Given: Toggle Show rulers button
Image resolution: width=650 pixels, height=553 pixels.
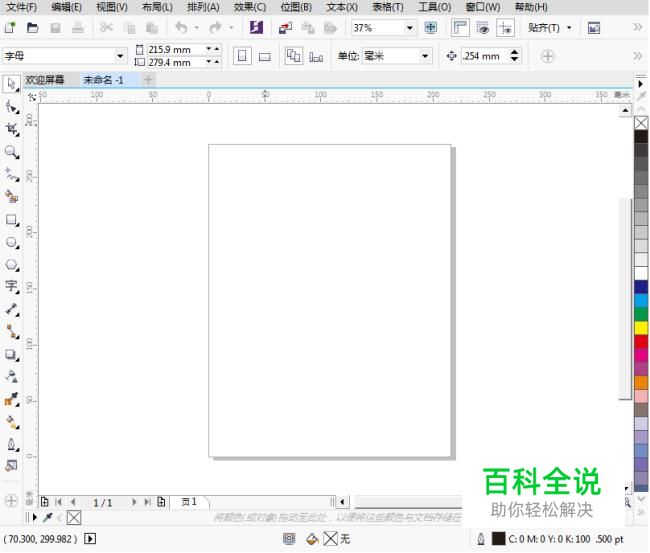Looking at the screenshot, I should tap(460, 28).
